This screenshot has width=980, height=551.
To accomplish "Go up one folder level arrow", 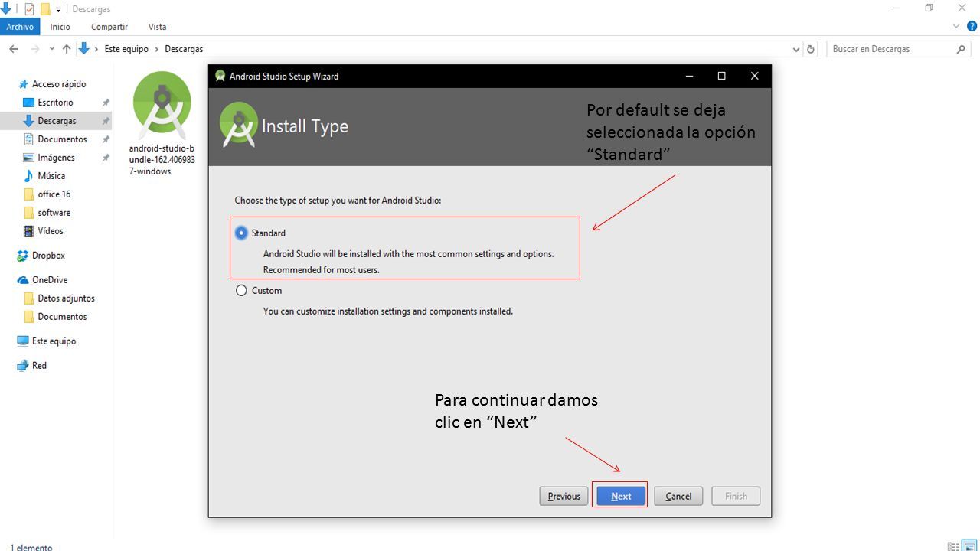I will 67,49.
